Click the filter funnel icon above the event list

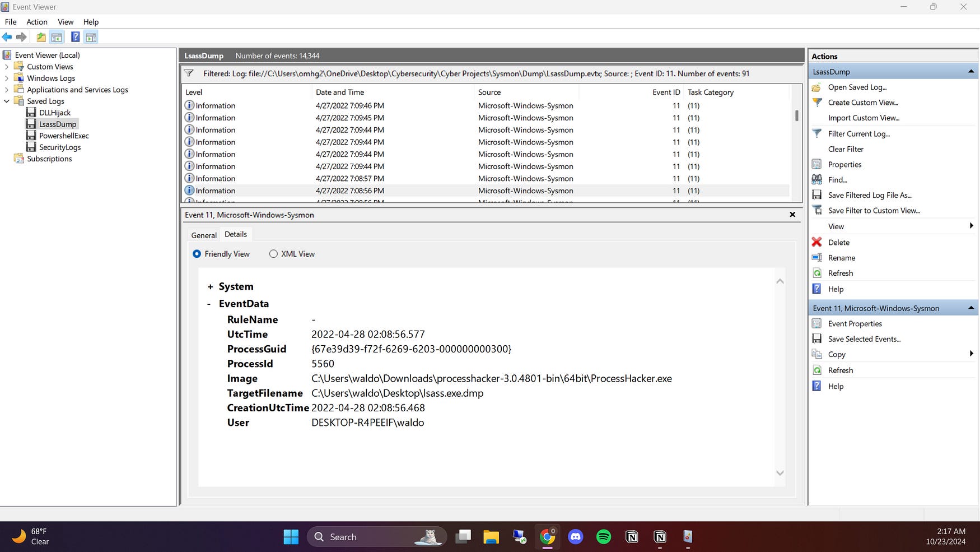point(189,73)
